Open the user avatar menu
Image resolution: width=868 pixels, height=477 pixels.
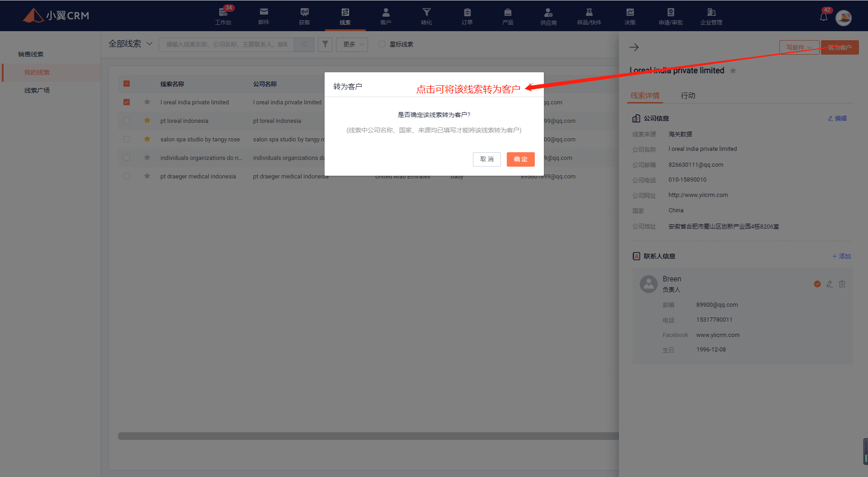click(844, 18)
